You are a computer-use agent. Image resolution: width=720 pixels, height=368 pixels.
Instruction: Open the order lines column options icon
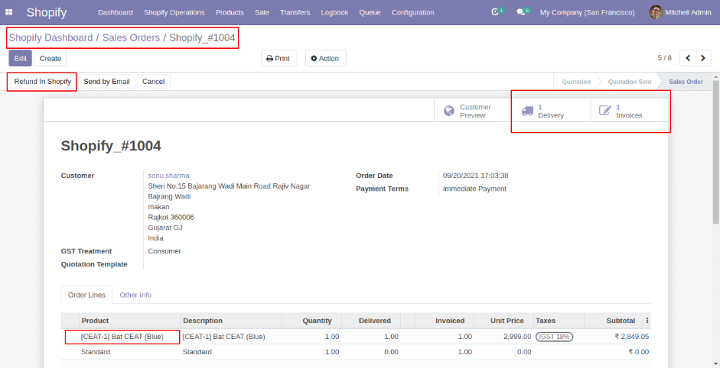click(x=647, y=320)
